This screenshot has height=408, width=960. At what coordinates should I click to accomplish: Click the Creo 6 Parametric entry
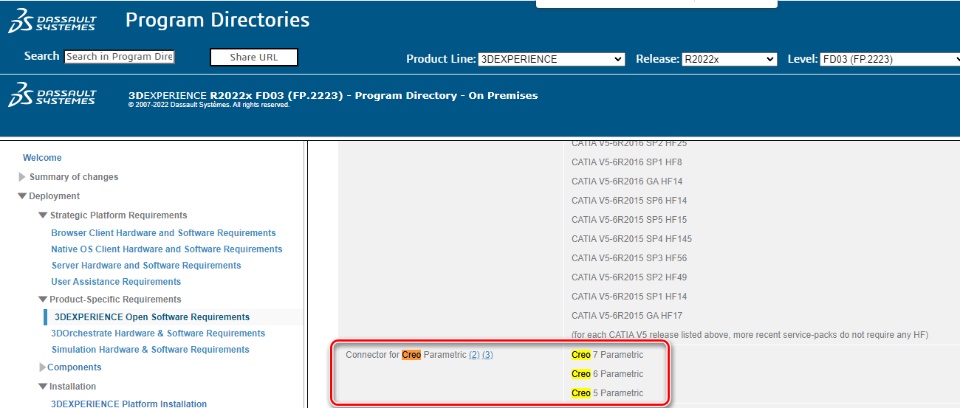click(607, 374)
